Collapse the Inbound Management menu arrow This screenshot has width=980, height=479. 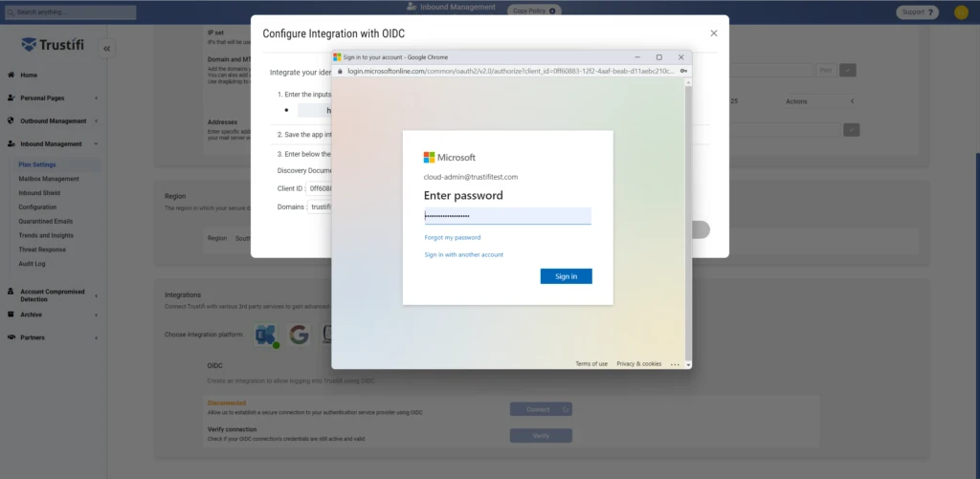96,143
